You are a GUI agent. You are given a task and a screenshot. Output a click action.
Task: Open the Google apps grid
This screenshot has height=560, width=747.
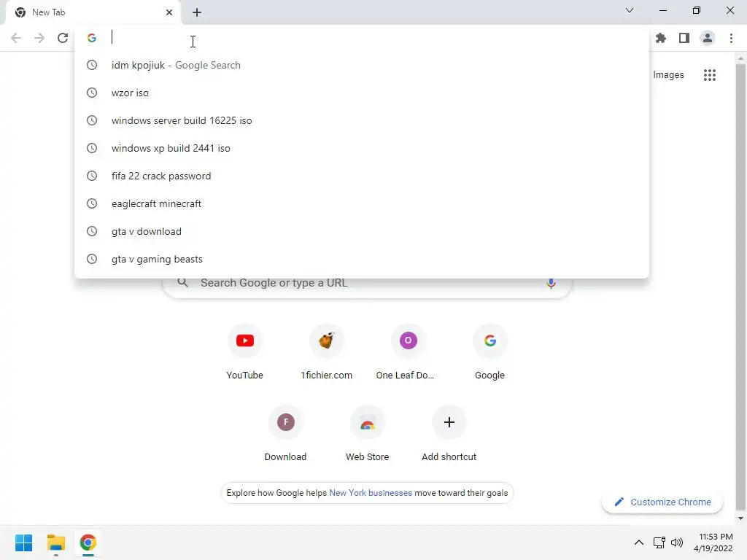pyautogui.click(x=710, y=75)
